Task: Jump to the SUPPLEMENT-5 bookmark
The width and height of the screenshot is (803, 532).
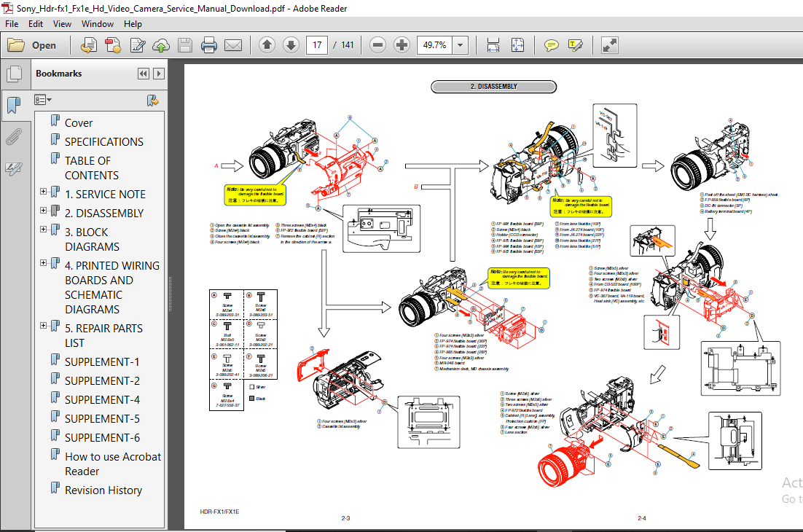Action: pos(102,419)
